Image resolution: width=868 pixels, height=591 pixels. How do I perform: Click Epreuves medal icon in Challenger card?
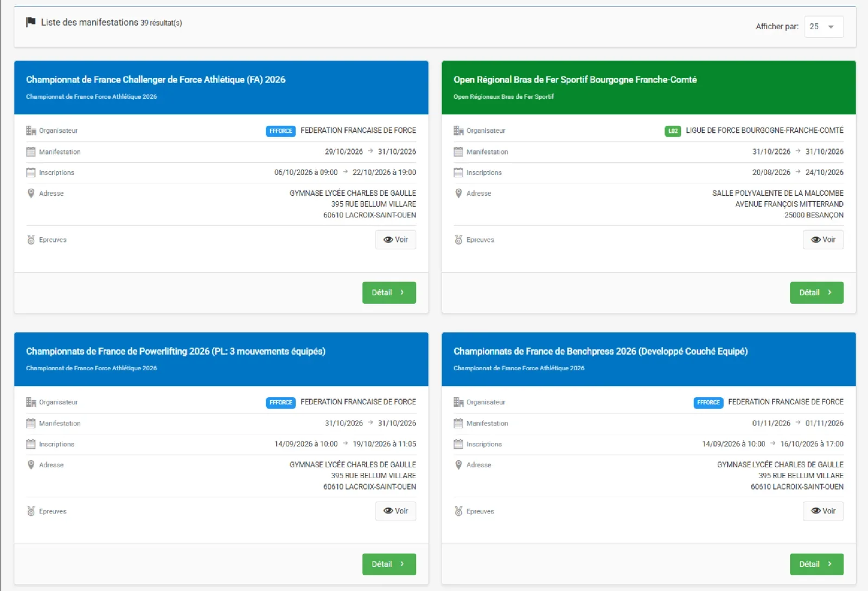(31, 240)
